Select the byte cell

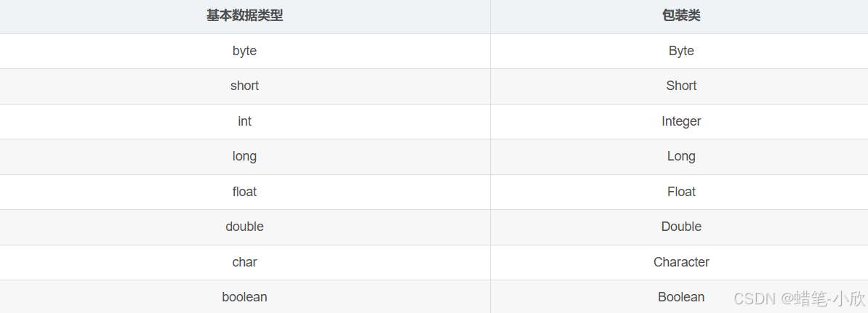pyautogui.click(x=244, y=51)
